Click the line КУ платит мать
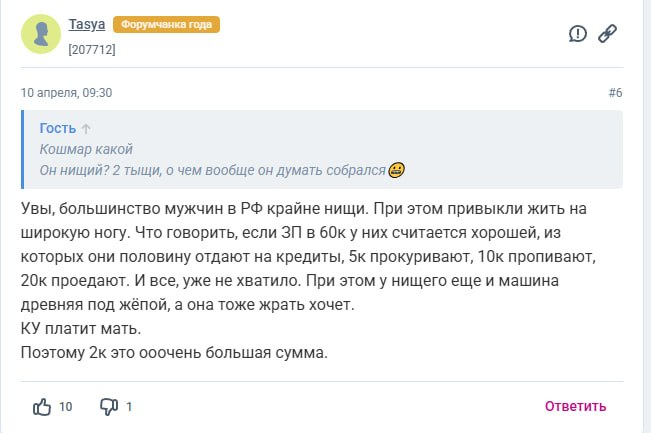Image resolution: width=651 pixels, height=433 pixels. [x=81, y=329]
